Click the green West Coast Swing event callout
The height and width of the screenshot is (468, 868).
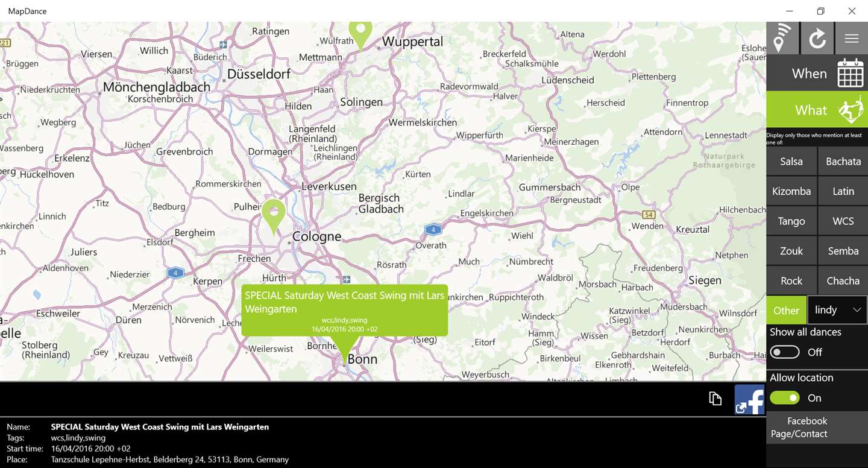pos(345,311)
